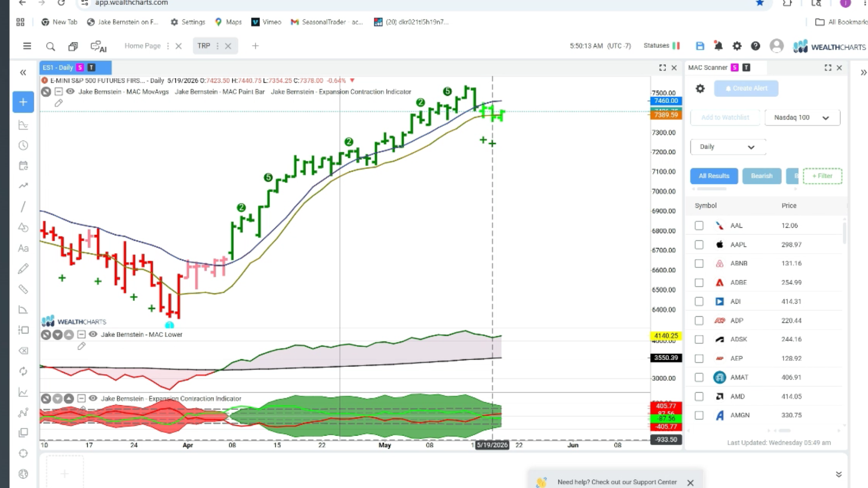
Task: Open MAC Scanner settings gear
Action: point(700,89)
